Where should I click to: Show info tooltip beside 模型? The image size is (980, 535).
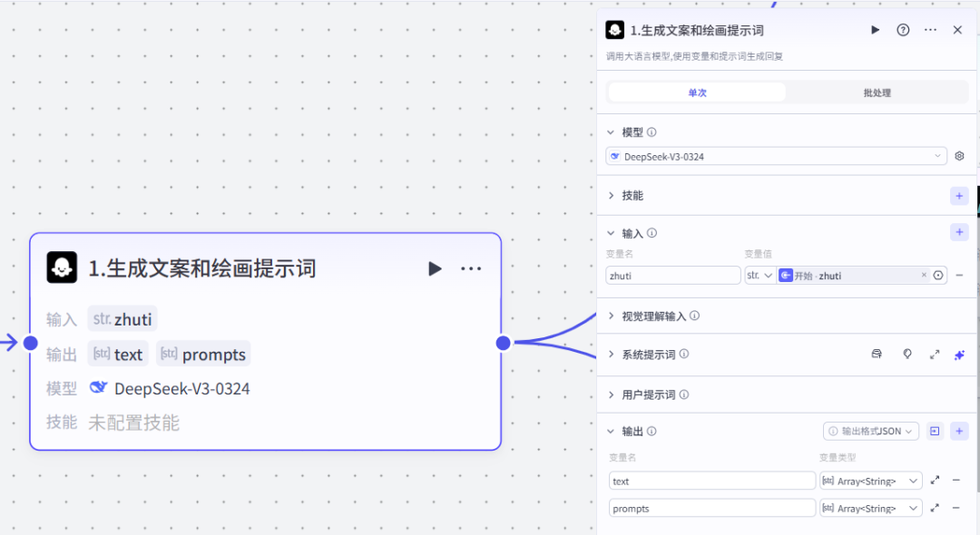[x=652, y=132]
